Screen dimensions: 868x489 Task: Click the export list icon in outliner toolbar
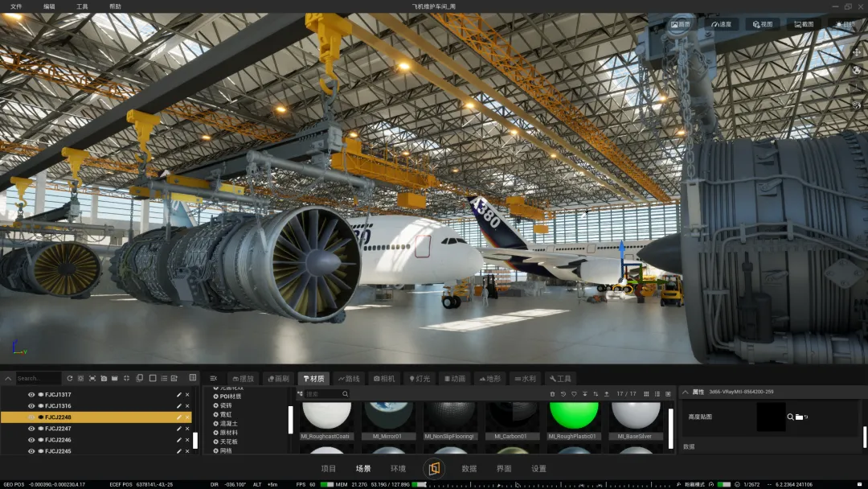pos(174,378)
